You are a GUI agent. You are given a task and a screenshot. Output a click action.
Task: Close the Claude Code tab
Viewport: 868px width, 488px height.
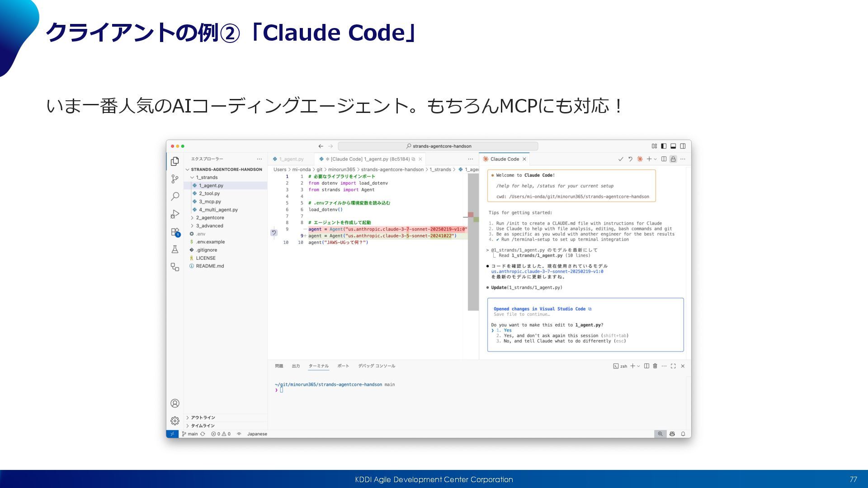(524, 159)
